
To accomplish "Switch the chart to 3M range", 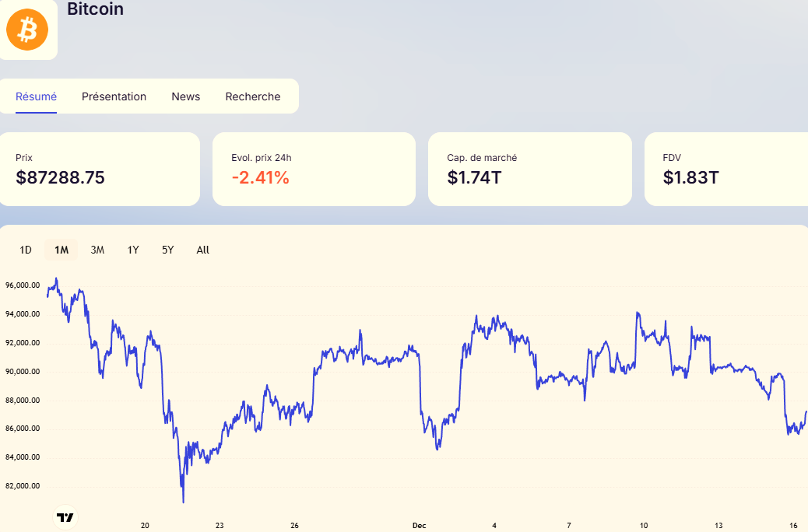I will [x=97, y=250].
